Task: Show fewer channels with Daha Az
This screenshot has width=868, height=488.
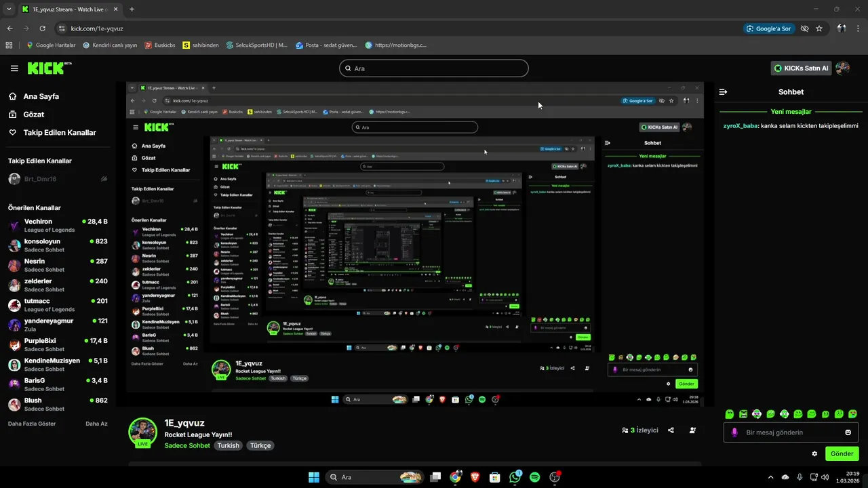Action: coord(96,424)
